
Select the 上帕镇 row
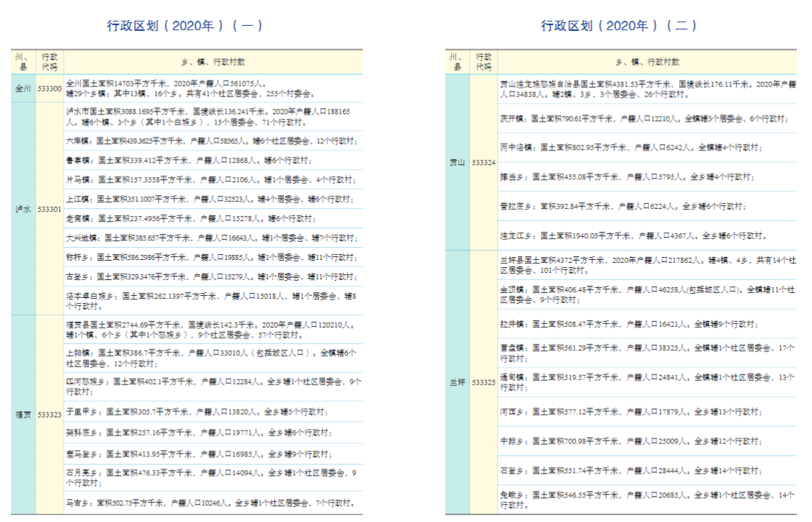(x=213, y=358)
